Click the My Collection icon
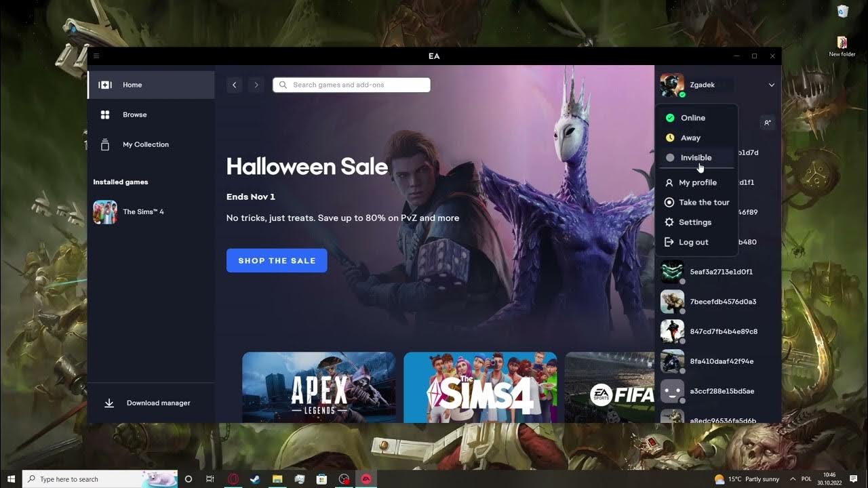The height and width of the screenshot is (488, 868). pos(105,144)
